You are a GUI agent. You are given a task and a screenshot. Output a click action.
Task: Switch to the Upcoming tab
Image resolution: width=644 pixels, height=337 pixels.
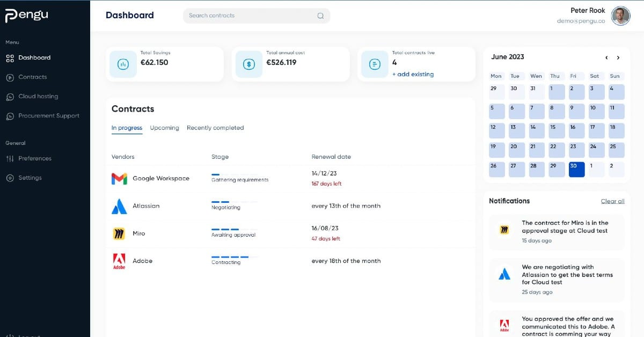coord(164,128)
